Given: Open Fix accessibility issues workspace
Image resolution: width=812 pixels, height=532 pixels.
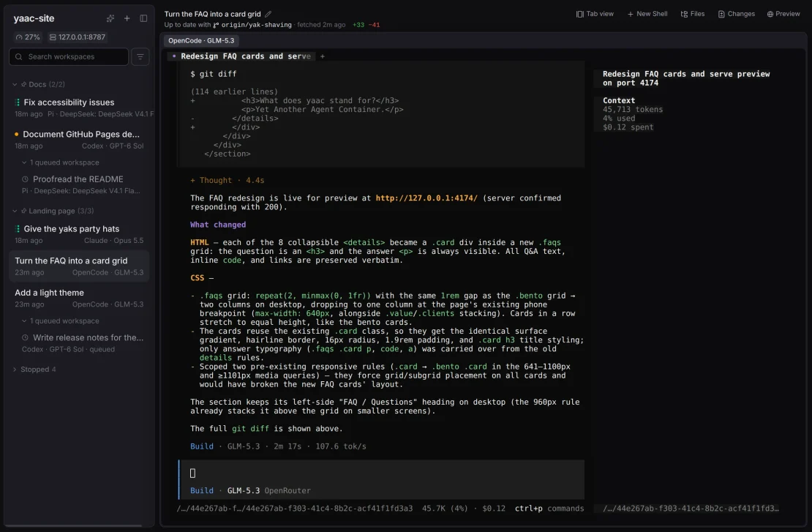Looking at the screenshot, I should 79,108.
